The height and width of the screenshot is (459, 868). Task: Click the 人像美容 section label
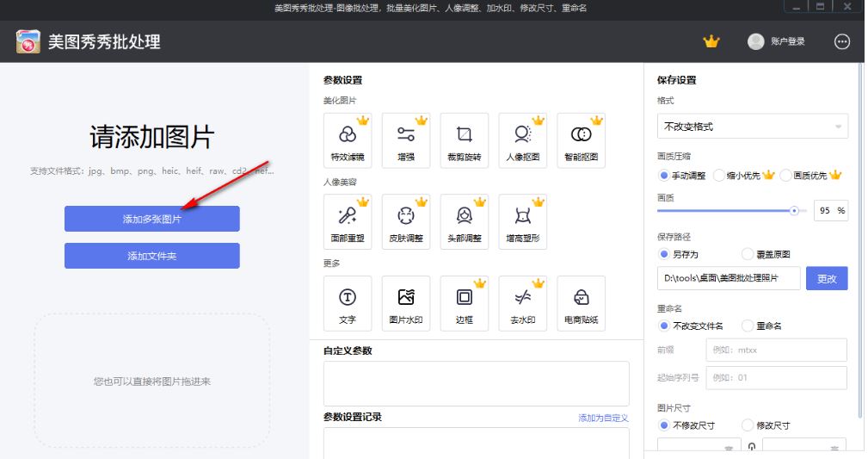(340, 182)
